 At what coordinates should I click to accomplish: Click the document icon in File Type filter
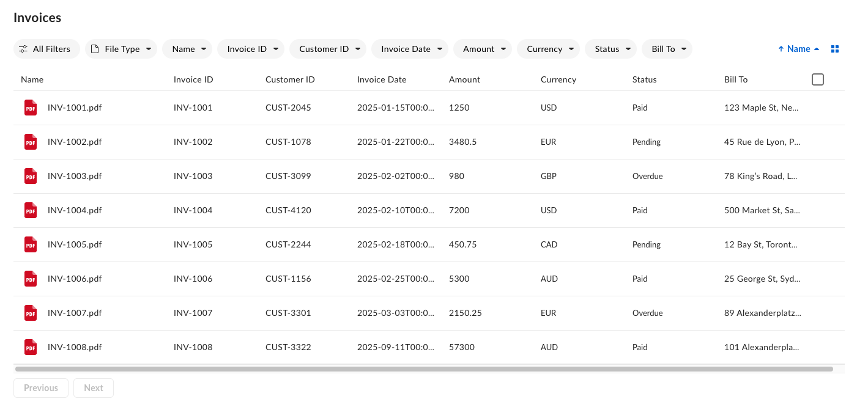pos(95,49)
